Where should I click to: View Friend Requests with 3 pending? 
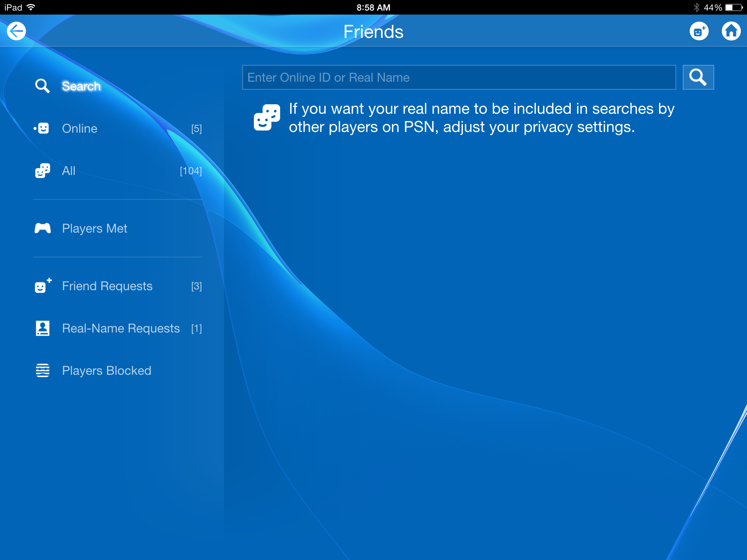(x=107, y=286)
